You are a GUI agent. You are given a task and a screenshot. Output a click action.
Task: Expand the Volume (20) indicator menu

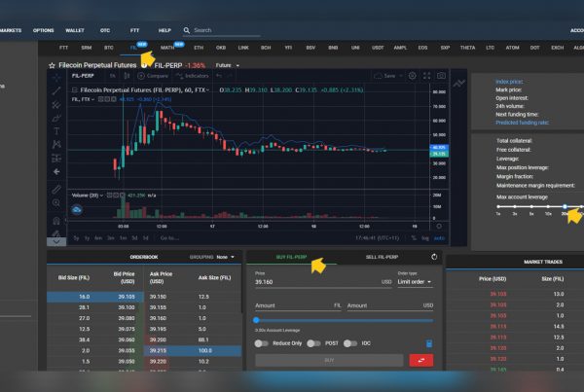(101, 196)
